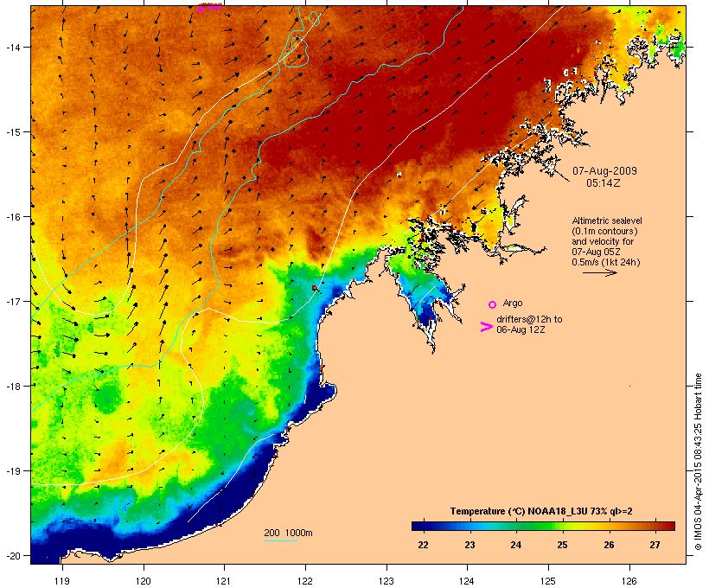This screenshot has width=709, height=588.
Task: Click the magenta drifter arrowhead legend symbol
Action: point(487,327)
